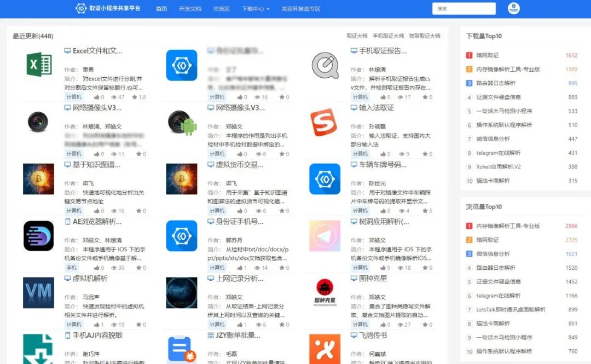Open the JZY账单批量... title link
Image resolution: width=591 pixels, height=364 pixels.
(238, 336)
